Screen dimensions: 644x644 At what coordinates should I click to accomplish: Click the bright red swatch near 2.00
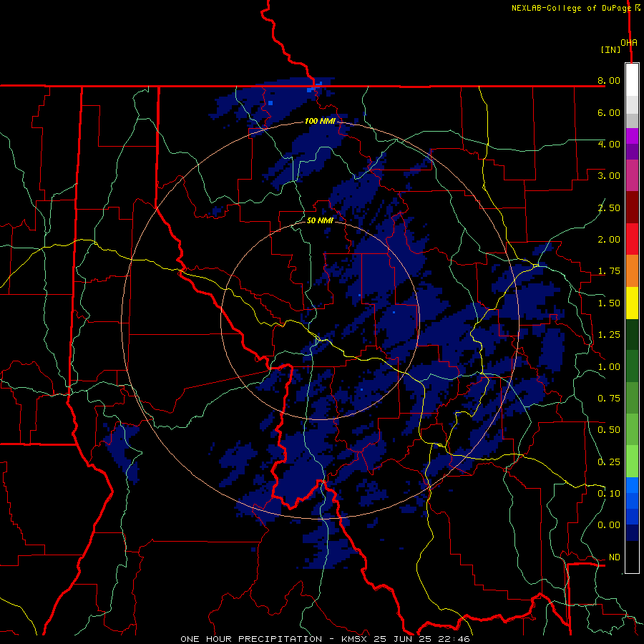[x=632, y=239]
